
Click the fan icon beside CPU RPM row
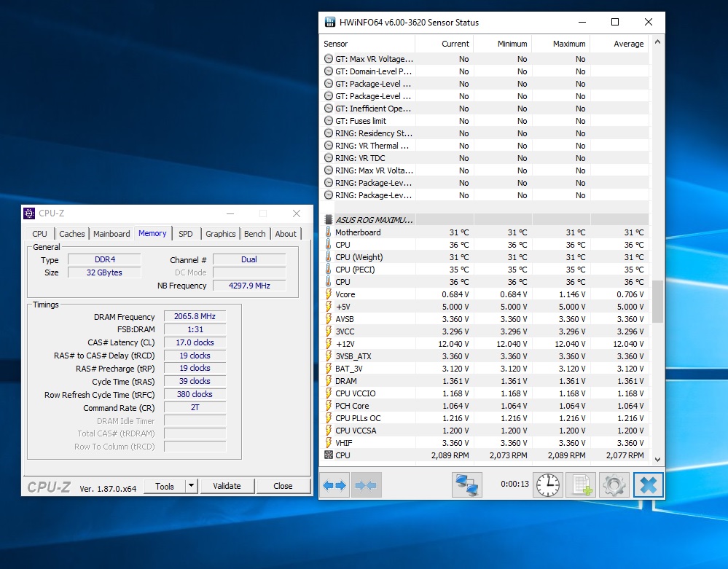pyautogui.click(x=328, y=455)
